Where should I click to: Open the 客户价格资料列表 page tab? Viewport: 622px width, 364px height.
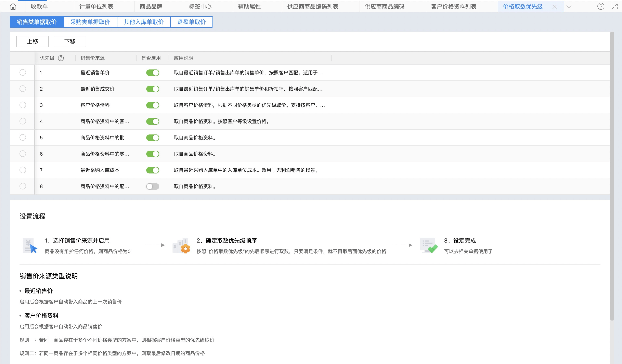click(453, 7)
